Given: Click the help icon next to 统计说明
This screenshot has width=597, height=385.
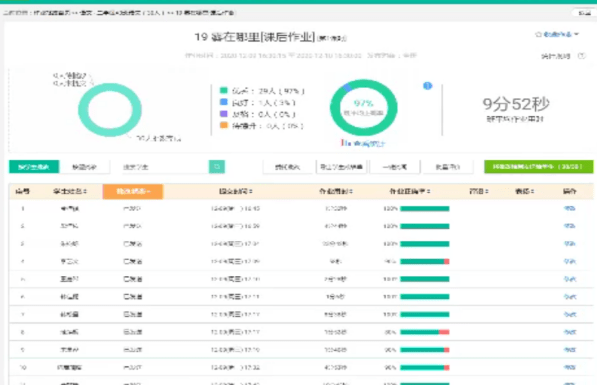Looking at the screenshot, I should click(581, 56).
